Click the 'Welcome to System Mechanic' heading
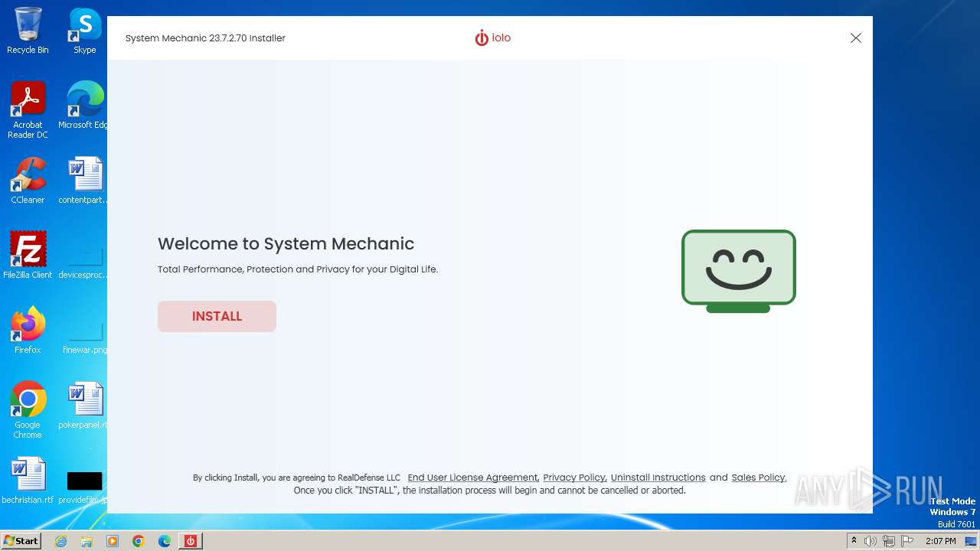 (x=286, y=244)
